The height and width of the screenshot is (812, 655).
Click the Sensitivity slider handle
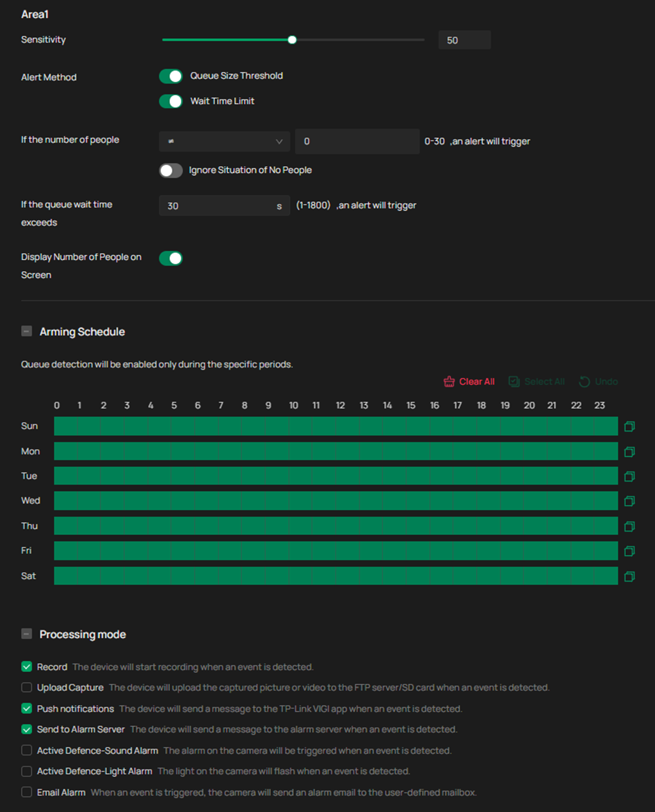tap(292, 40)
